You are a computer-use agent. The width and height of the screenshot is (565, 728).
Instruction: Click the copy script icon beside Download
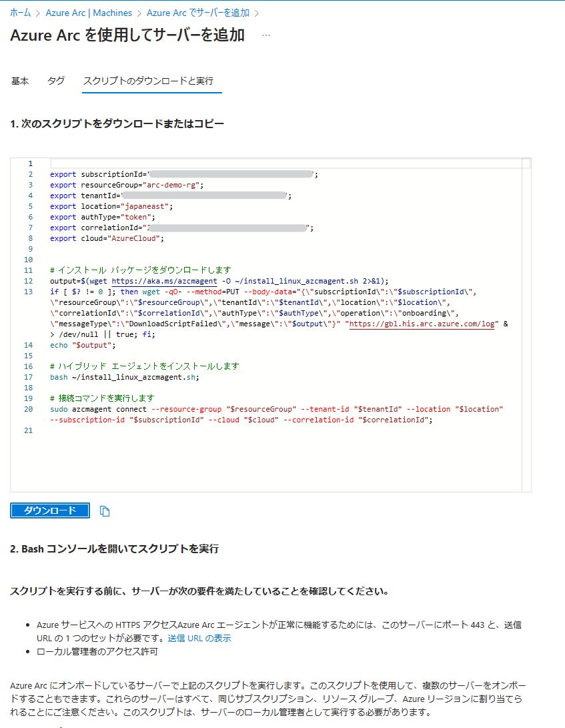point(105,511)
